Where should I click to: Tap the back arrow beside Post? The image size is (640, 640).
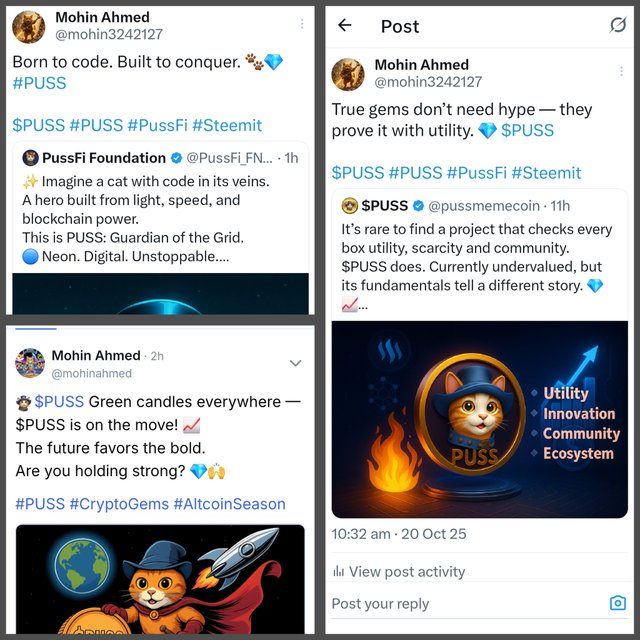tap(345, 25)
